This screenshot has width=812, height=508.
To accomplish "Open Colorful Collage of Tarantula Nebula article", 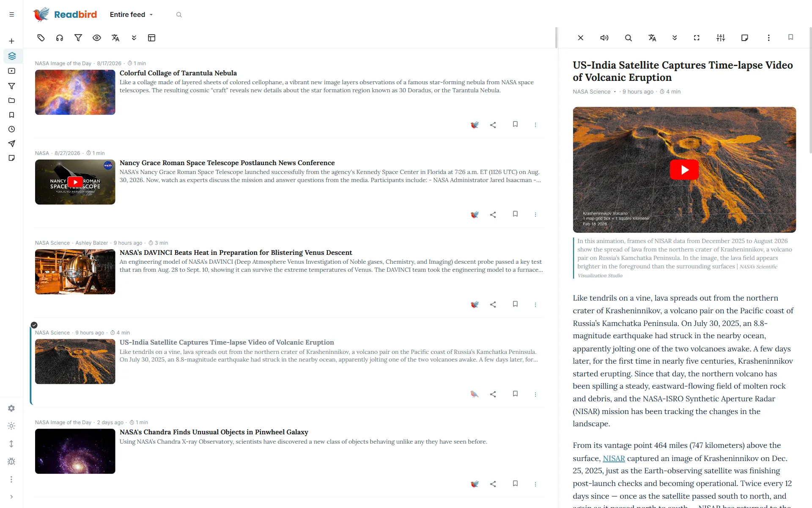I will (x=178, y=73).
